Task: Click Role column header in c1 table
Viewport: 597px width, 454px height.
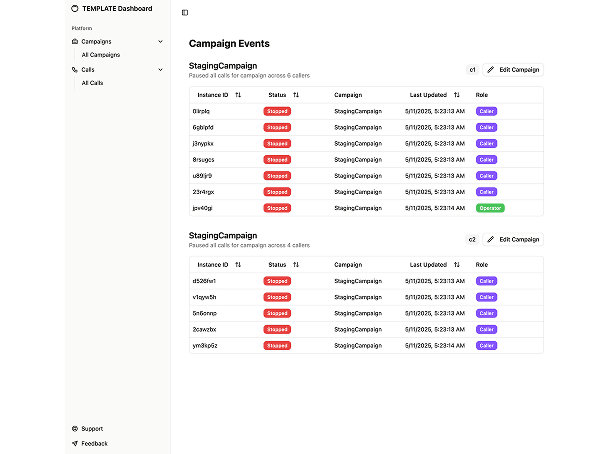Action: tap(482, 95)
